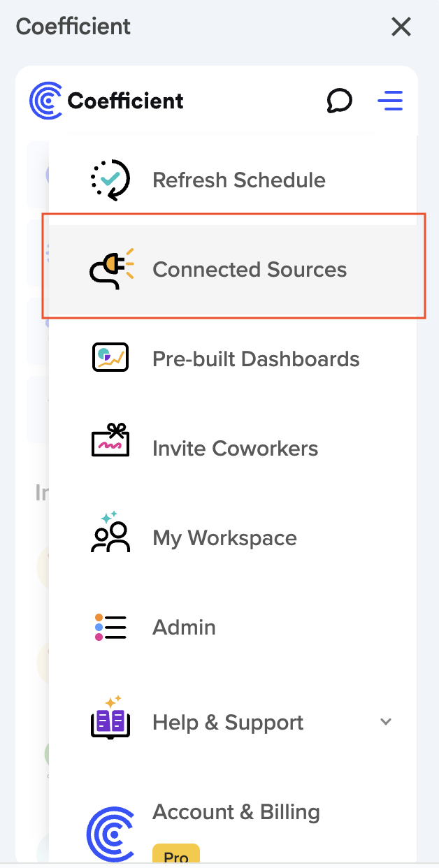Click the Help & Support book icon
This screenshot has width=439, height=868.
(x=110, y=722)
